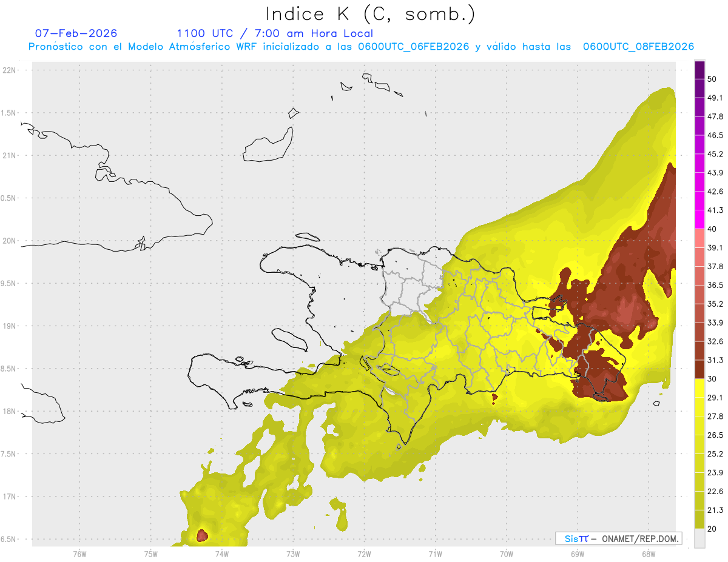
Task: Click the colorbar label "33.9"
Action: click(x=715, y=323)
